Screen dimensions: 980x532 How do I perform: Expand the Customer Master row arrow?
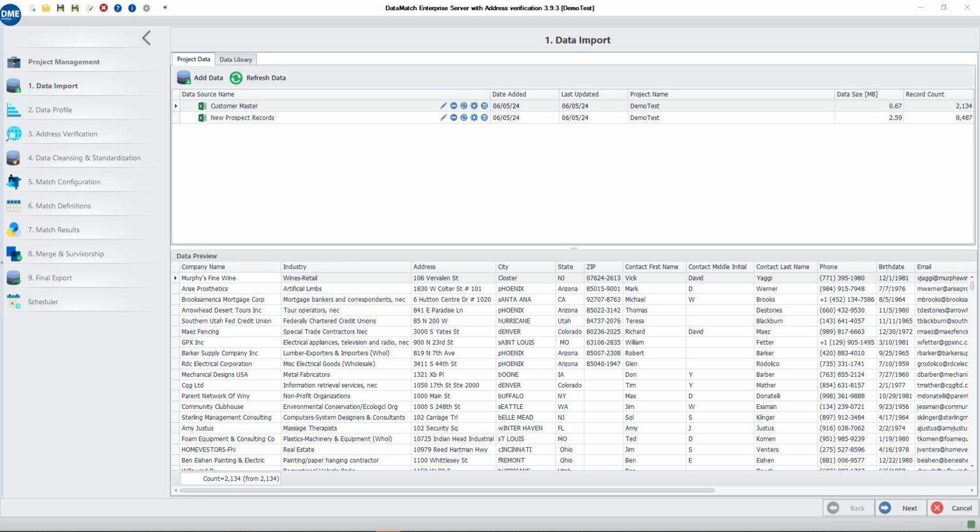point(176,106)
